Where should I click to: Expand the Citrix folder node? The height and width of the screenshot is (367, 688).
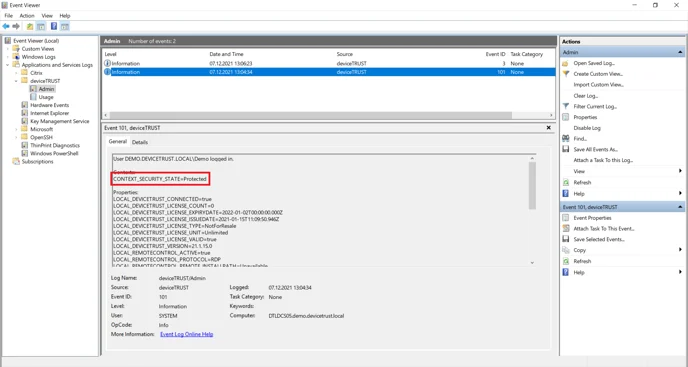pos(16,73)
